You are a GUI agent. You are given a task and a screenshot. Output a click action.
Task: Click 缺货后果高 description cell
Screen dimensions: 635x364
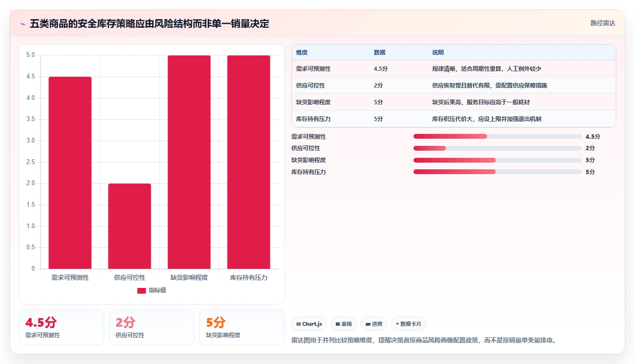[481, 102]
